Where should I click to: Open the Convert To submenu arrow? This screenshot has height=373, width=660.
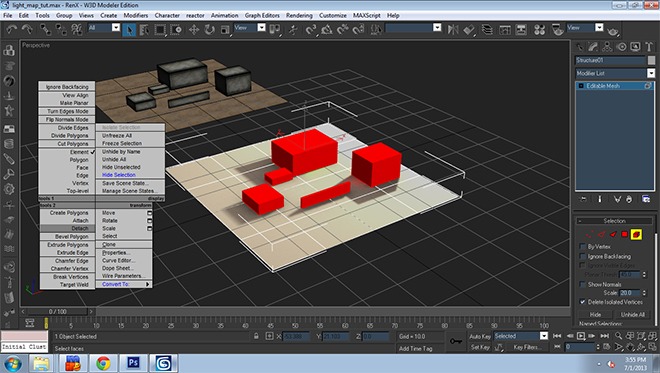coord(147,284)
